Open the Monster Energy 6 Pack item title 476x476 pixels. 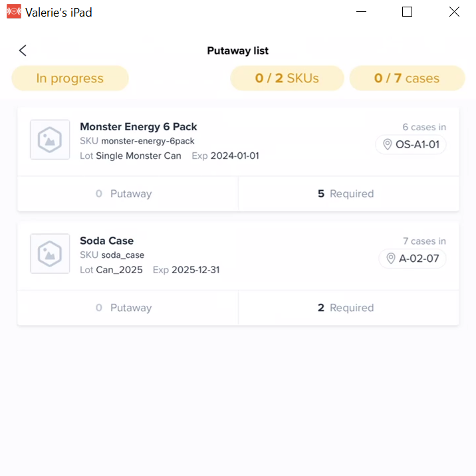point(138,126)
